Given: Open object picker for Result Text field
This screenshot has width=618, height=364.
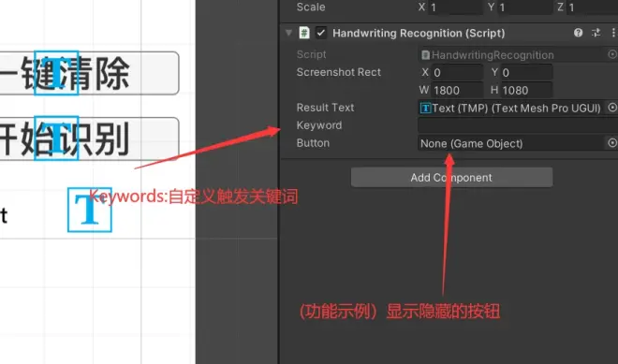Looking at the screenshot, I should tap(612, 108).
